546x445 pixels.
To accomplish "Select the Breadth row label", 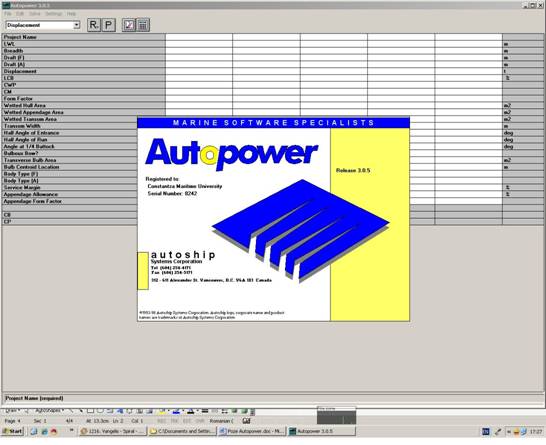I will 84,51.
